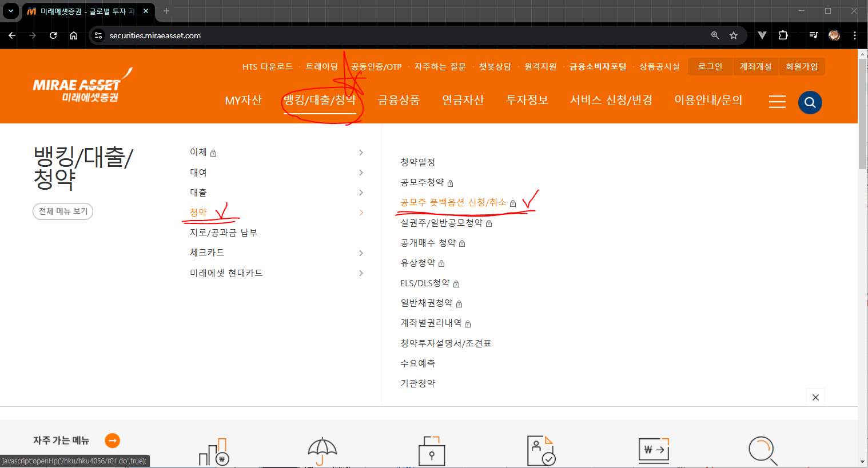The height and width of the screenshot is (468, 868).
Task: Click the 전체 메뉴 보기 button
Action: (63, 211)
